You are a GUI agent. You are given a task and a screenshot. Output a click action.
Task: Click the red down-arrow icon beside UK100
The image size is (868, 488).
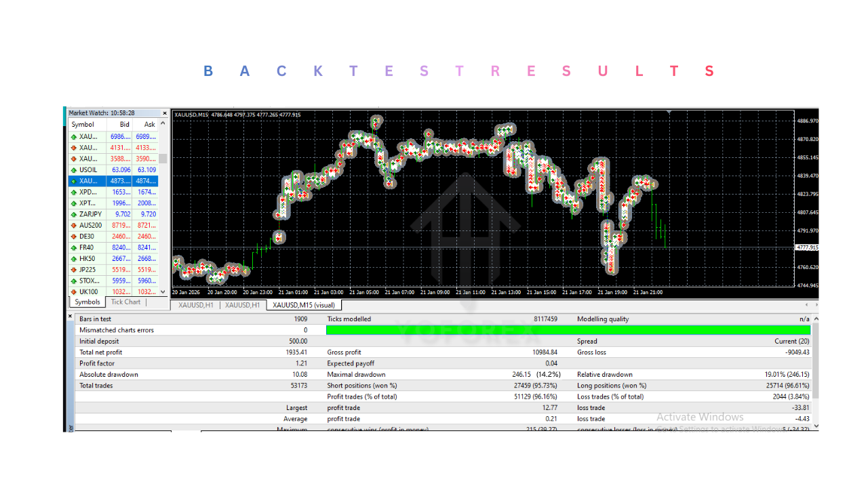click(73, 291)
